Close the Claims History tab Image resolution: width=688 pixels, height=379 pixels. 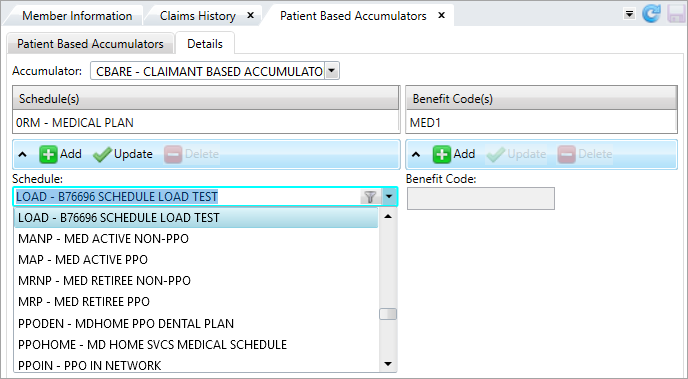coord(251,15)
